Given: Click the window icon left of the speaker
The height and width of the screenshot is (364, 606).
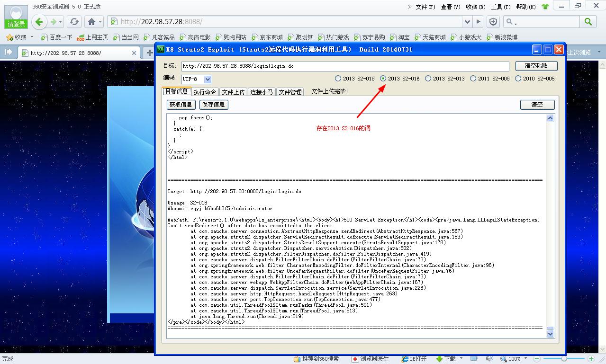Looking at the screenshot, I should 474,359.
